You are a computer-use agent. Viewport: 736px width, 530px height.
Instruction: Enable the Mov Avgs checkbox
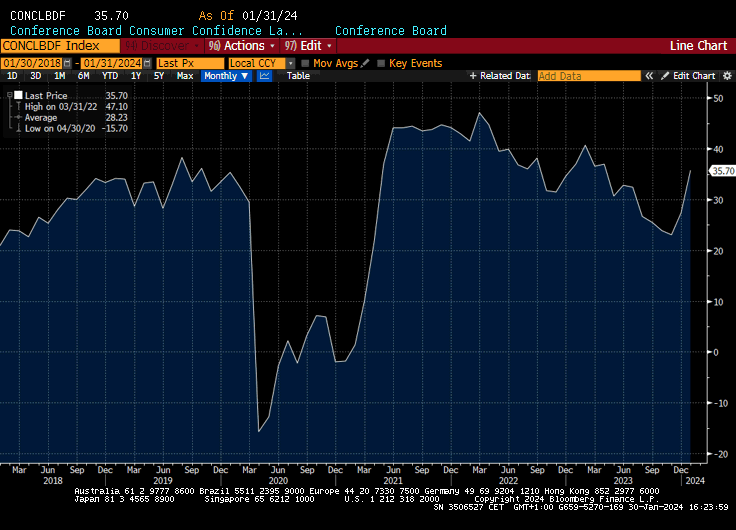(x=305, y=63)
